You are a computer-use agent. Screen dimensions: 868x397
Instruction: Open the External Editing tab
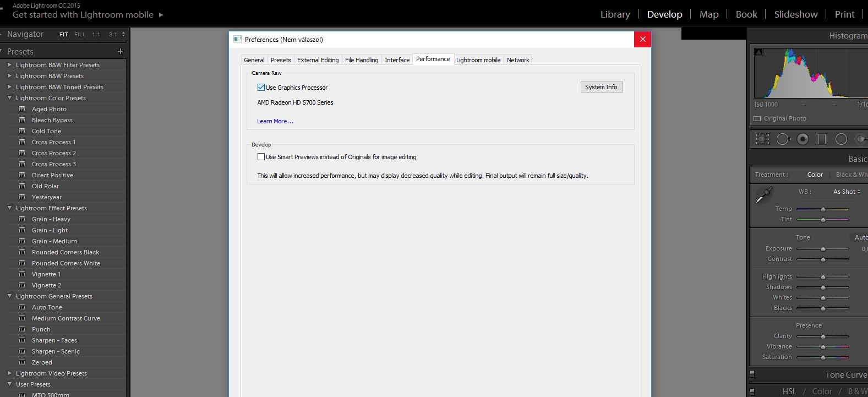(x=318, y=60)
